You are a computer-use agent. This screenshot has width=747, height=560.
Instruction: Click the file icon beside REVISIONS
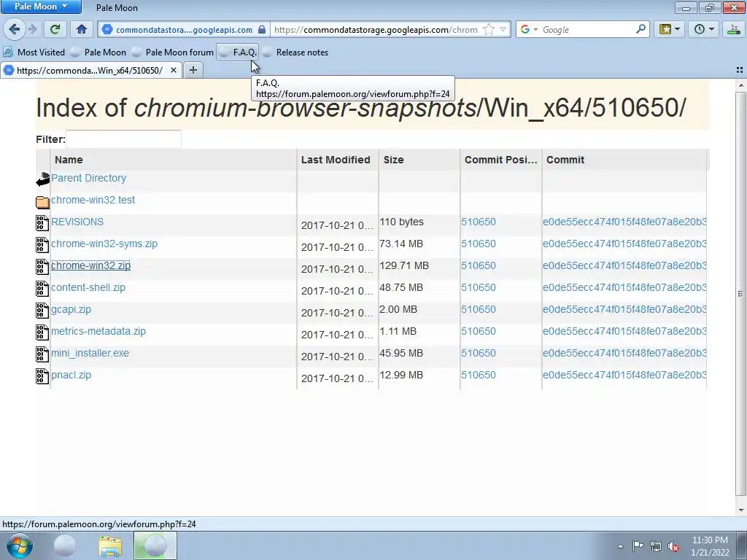pyautogui.click(x=42, y=223)
